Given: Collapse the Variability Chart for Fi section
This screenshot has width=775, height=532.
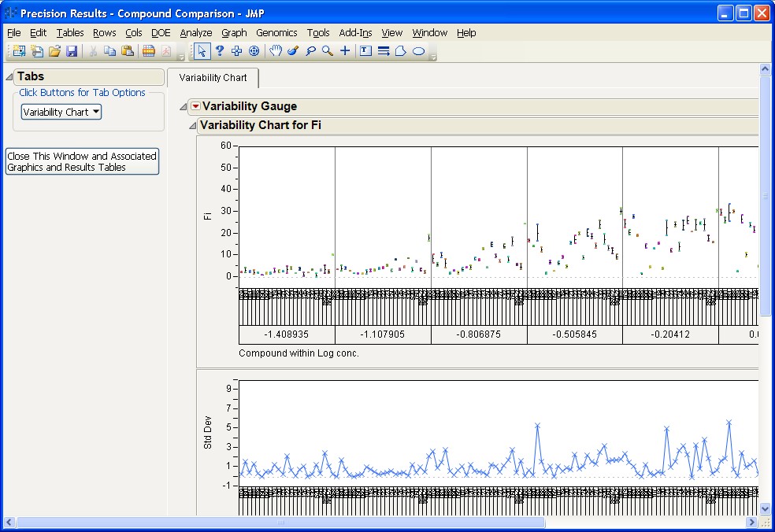Looking at the screenshot, I should (x=192, y=126).
